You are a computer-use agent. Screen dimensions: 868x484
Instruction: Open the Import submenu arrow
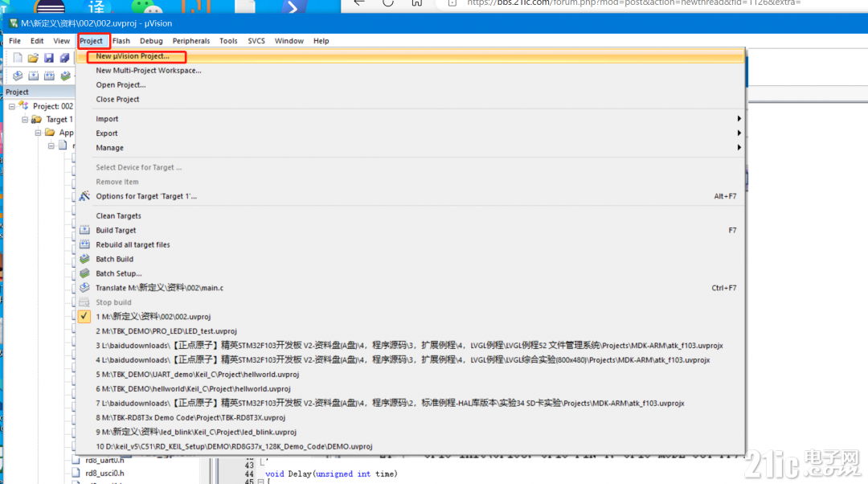tap(739, 118)
